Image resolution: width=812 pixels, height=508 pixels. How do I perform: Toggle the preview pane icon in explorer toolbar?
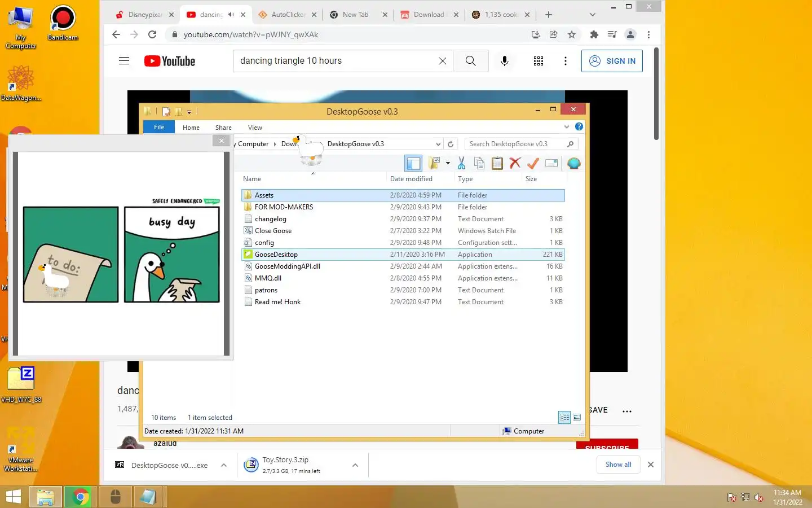click(x=413, y=164)
